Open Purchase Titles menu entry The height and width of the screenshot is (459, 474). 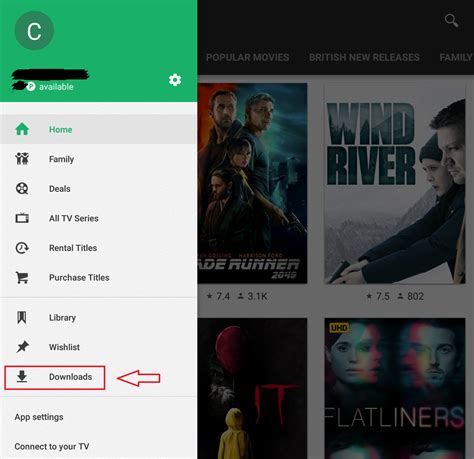(x=98, y=278)
